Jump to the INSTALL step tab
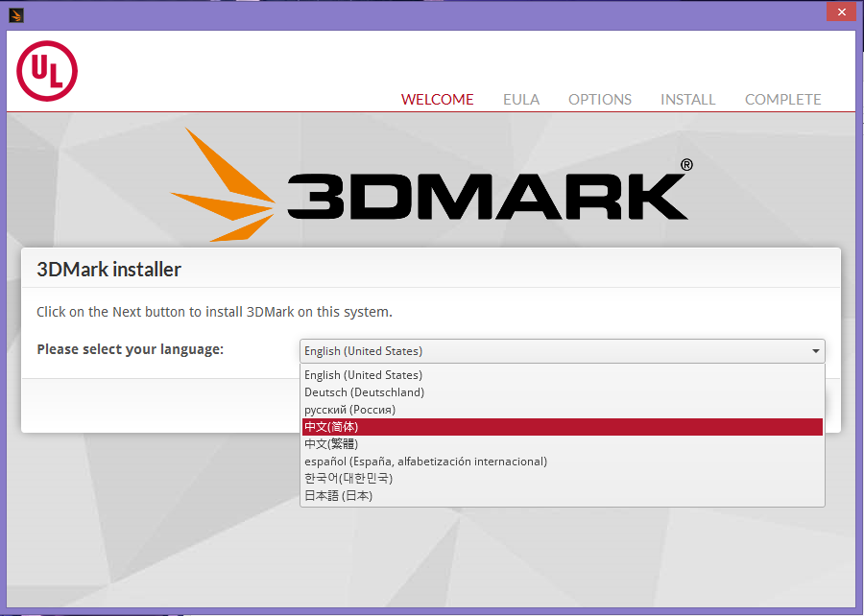 click(x=687, y=99)
